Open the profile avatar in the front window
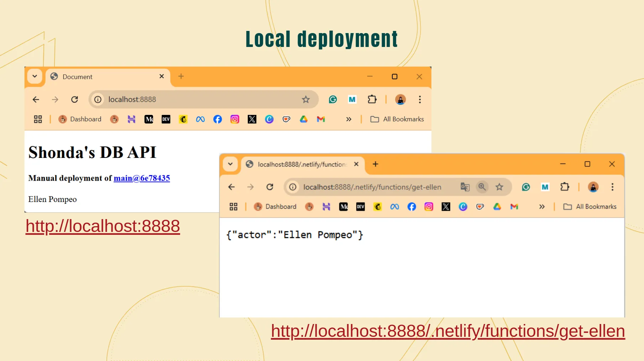The width and height of the screenshot is (644, 361). click(x=593, y=187)
